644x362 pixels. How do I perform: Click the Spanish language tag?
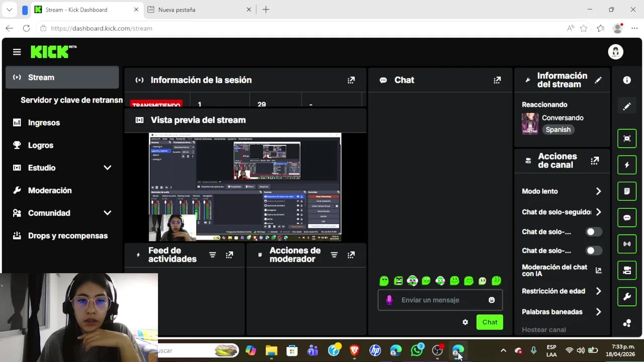coord(558,130)
